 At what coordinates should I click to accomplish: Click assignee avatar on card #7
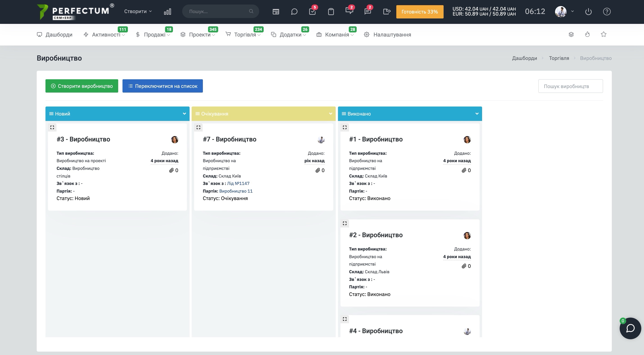[x=321, y=139]
